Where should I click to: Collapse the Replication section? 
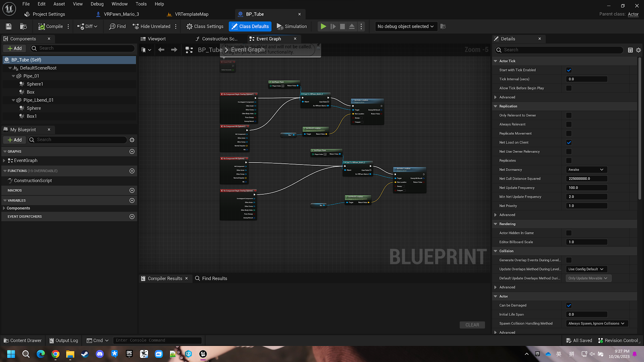(x=495, y=106)
